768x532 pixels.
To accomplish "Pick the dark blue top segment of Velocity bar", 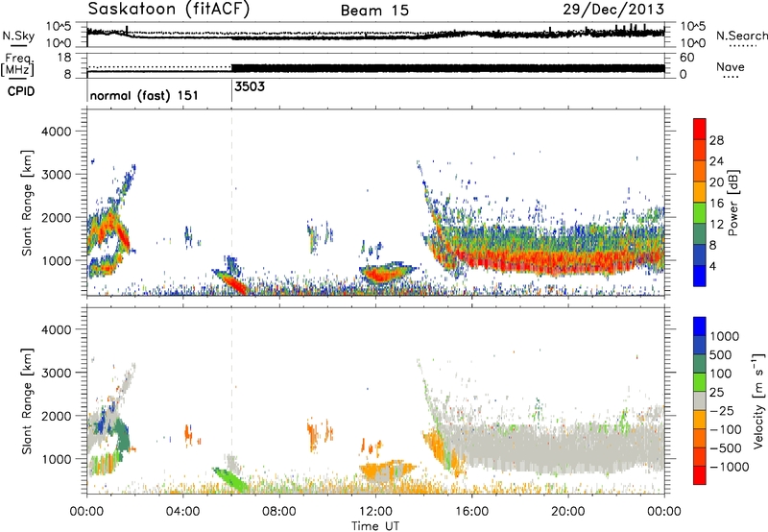I will [700, 326].
